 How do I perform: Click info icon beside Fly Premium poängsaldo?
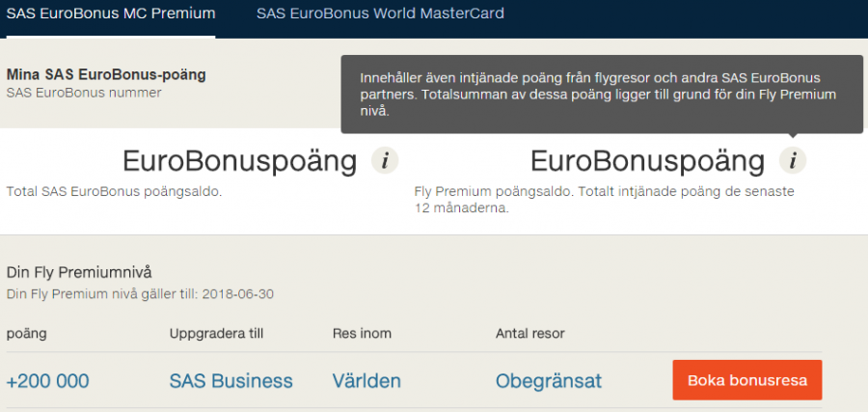[793, 161]
